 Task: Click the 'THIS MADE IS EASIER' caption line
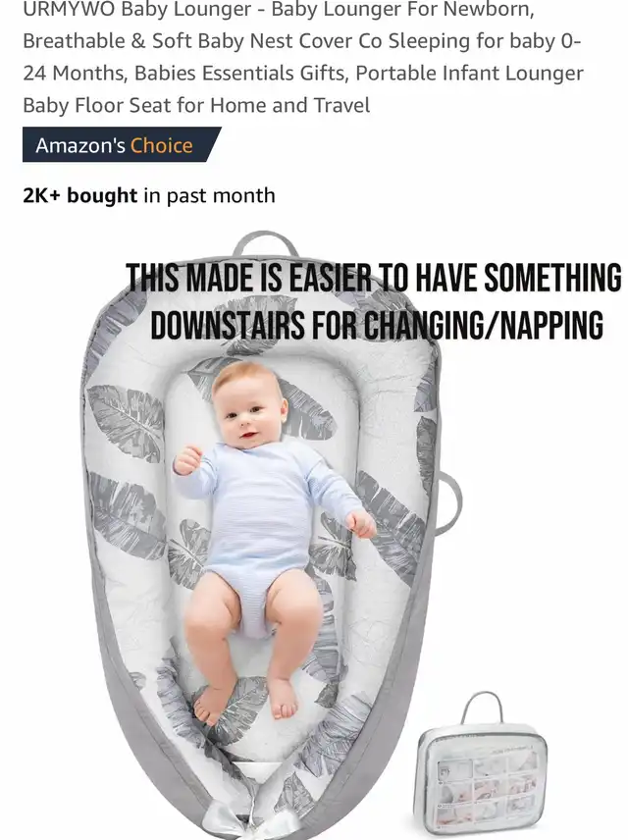pyautogui.click(x=374, y=278)
